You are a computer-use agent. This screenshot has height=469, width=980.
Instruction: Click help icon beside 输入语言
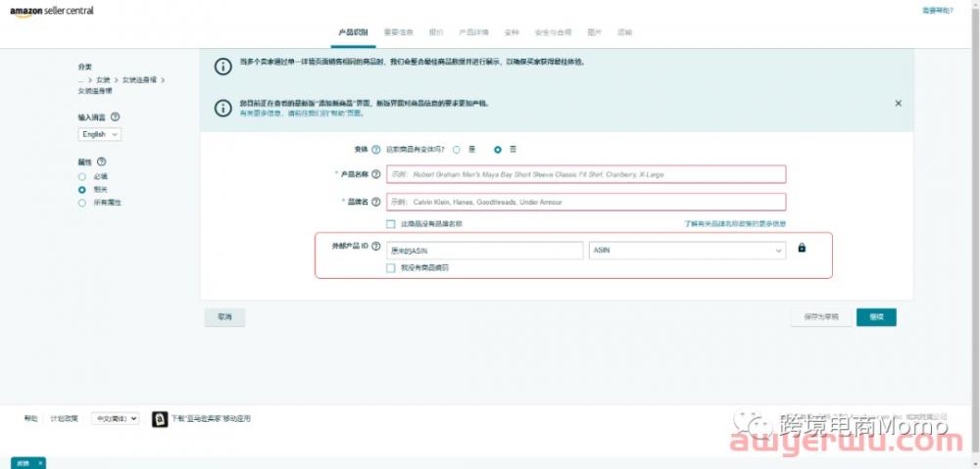pyautogui.click(x=115, y=117)
